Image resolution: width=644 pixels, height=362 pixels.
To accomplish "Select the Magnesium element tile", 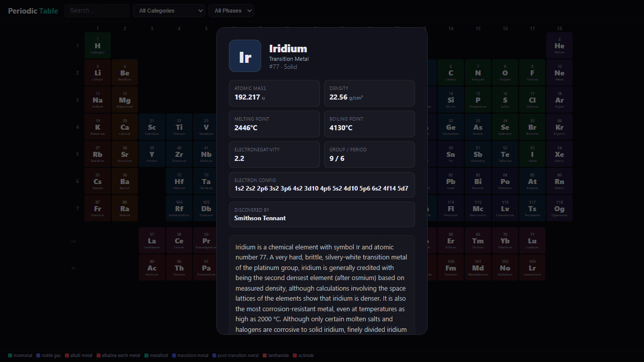I will (125, 100).
